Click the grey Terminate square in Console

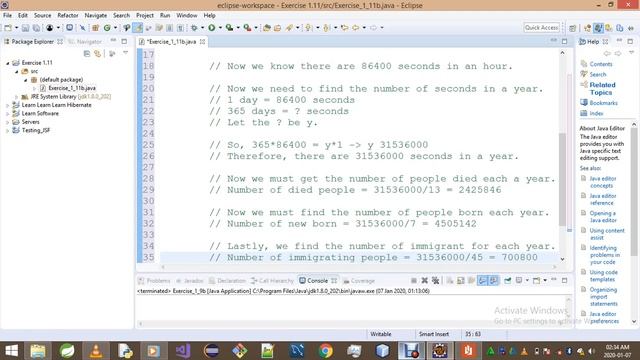pyautogui.click(x=413, y=280)
